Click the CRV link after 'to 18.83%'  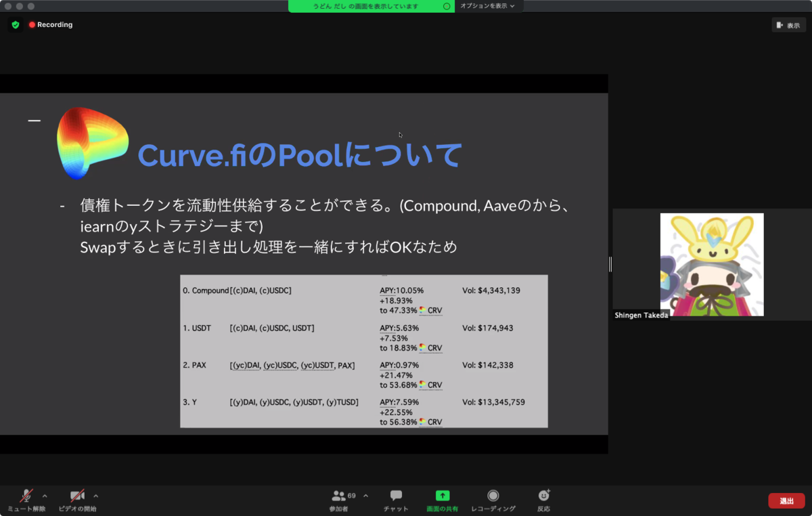[x=434, y=348]
